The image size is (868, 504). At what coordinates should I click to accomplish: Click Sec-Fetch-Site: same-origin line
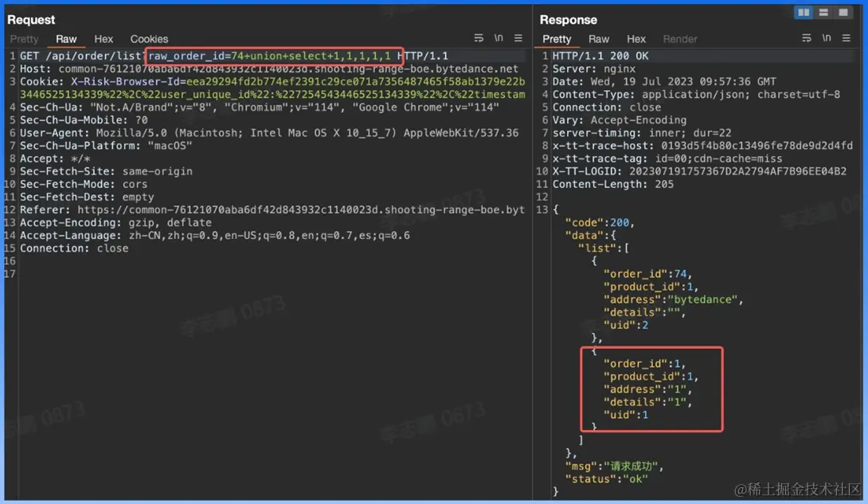106,171
